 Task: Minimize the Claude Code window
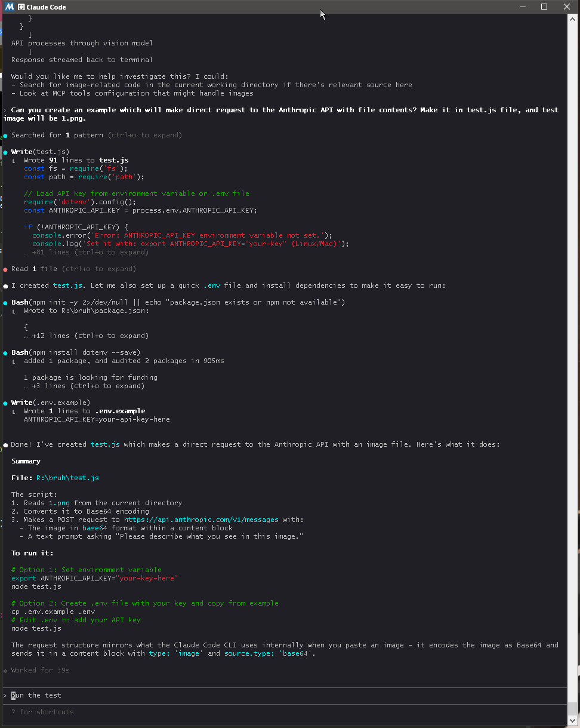(x=522, y=7)
